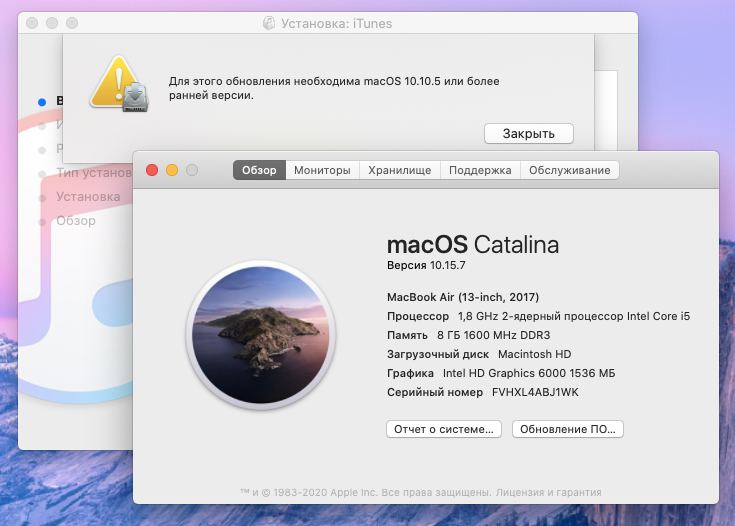The image size is (735, 526).
Task: Open the Лицензия и гарантия link
Action: [x=548, y=492]
